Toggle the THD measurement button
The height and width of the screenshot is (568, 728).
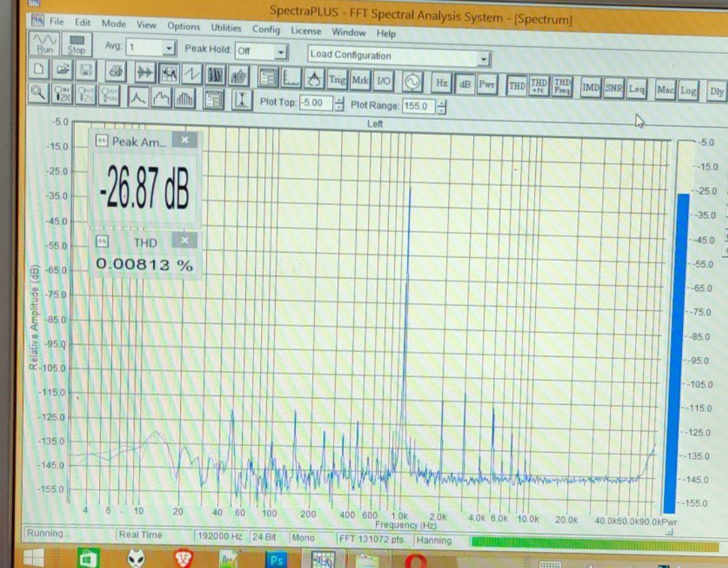(517, 86)
